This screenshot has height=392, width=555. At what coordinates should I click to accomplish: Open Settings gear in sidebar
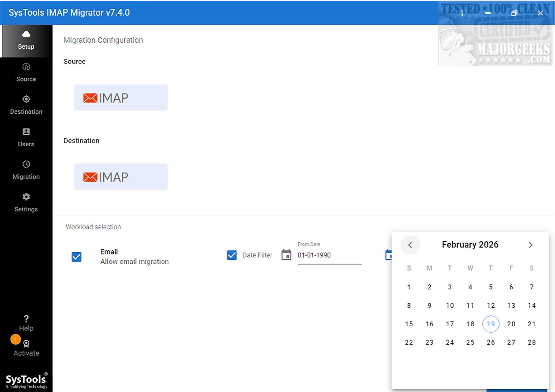point(26,203)
